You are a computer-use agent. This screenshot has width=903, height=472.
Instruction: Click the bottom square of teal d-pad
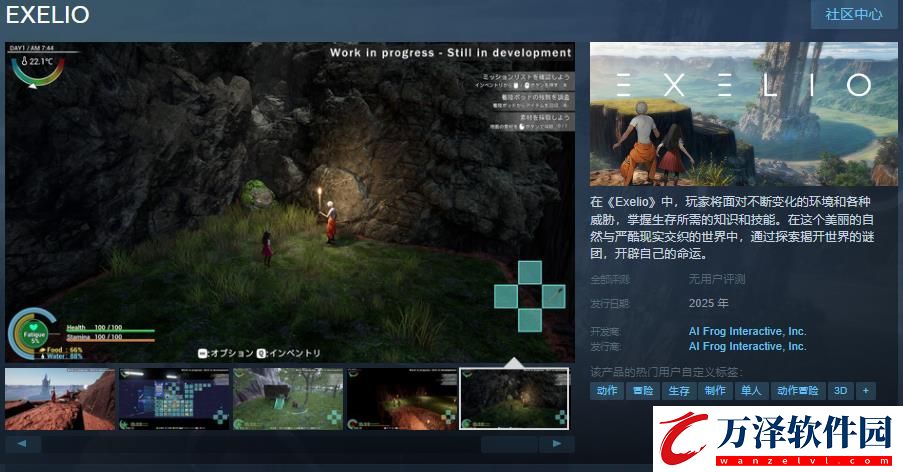(x=529, y=321)
